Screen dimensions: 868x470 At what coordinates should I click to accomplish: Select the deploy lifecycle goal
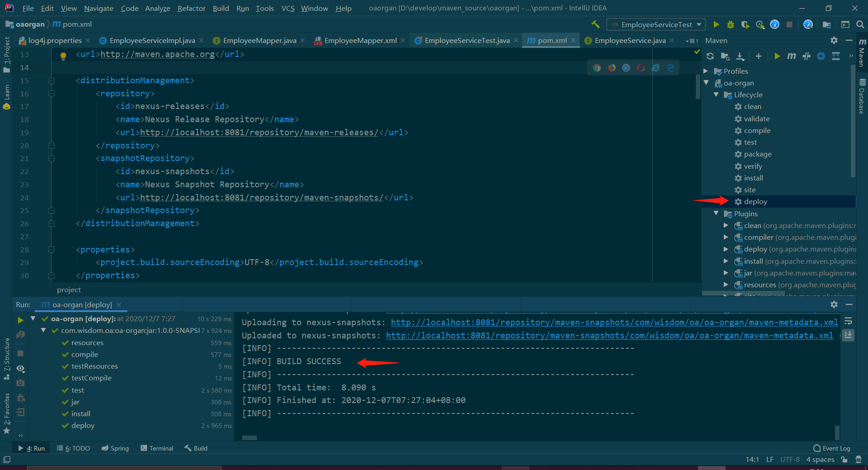click(755, 202)
